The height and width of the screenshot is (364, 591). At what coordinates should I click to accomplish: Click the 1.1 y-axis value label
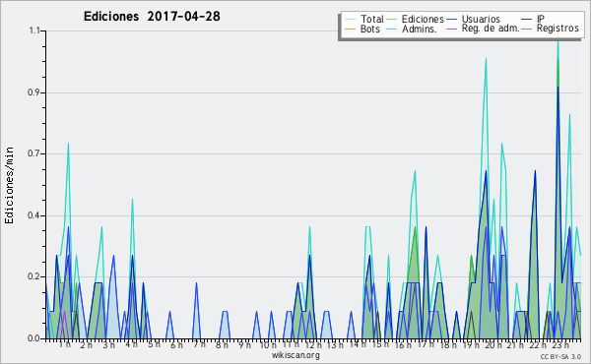(x=34, y=30)
